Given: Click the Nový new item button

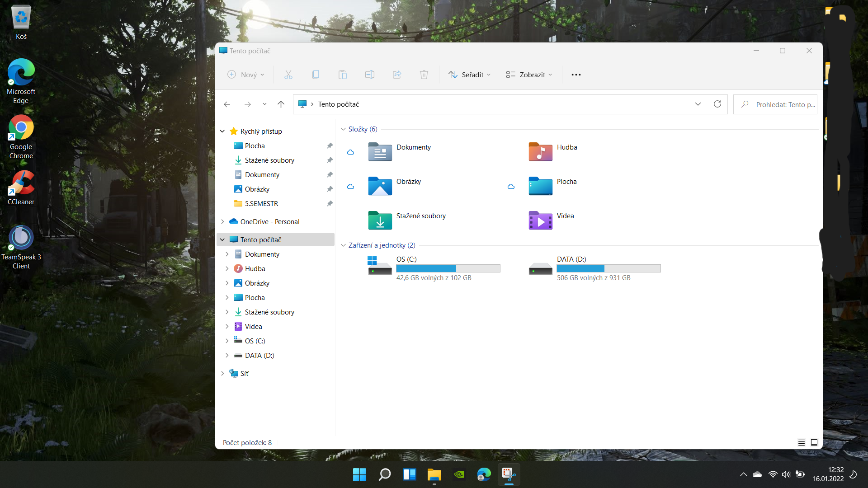Looking at the screenshot, I should pos(245,75).
